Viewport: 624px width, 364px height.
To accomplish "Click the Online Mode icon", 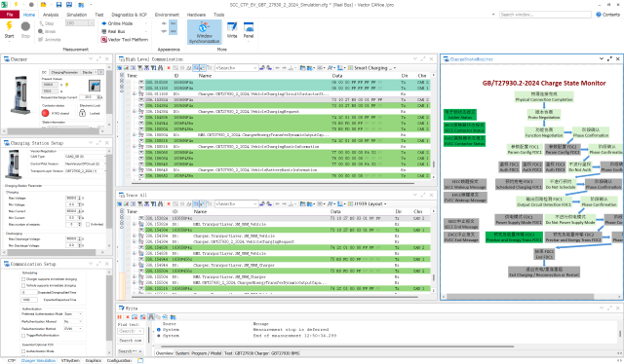I will point(104,23).
